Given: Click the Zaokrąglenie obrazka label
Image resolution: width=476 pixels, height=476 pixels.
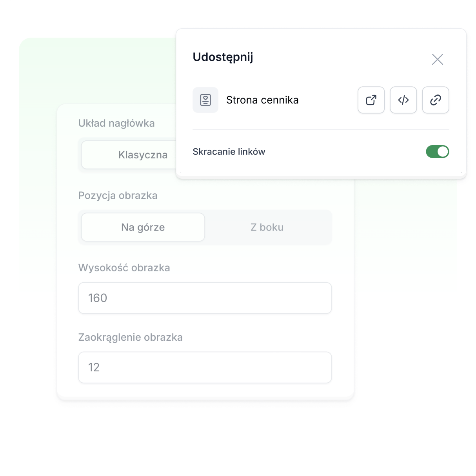Looking at the screenshot, I should 130,337.
